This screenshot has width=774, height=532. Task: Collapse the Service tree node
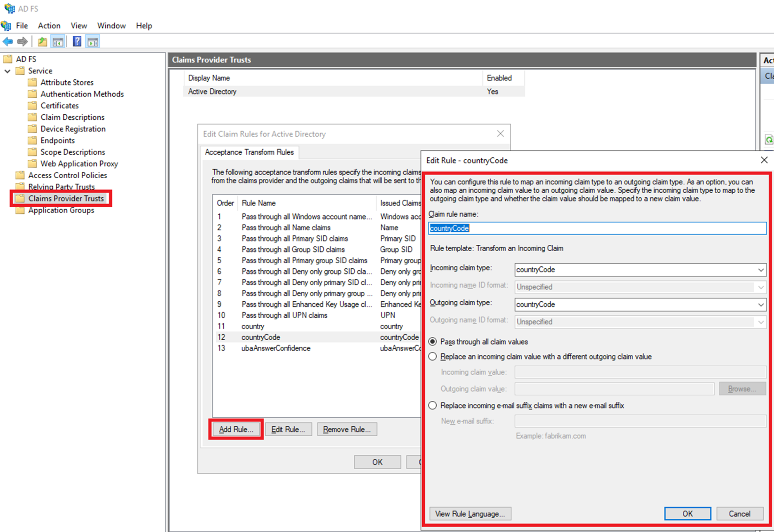[7, 71]
